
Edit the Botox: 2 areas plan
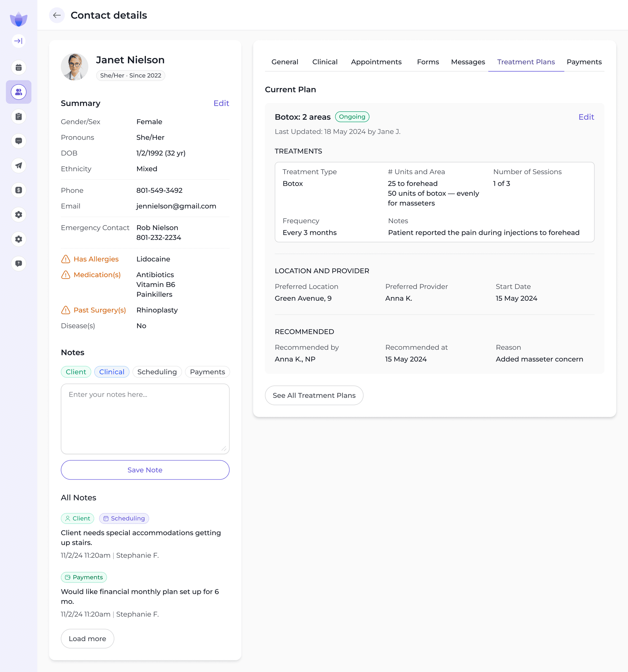pyautogui.click(x=586, y=117)
